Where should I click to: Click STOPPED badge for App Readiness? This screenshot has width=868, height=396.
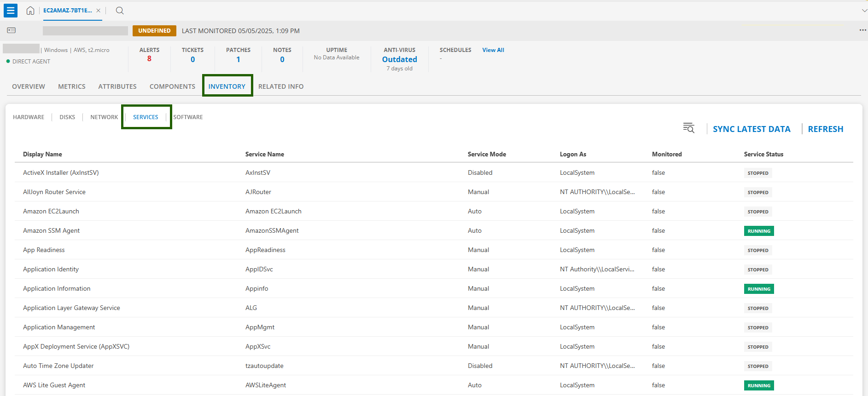point(758,250)
